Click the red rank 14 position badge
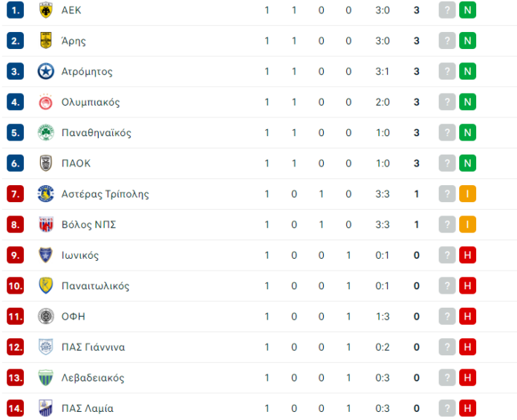This screenshot has width=517, height=420. coord(16,408)
